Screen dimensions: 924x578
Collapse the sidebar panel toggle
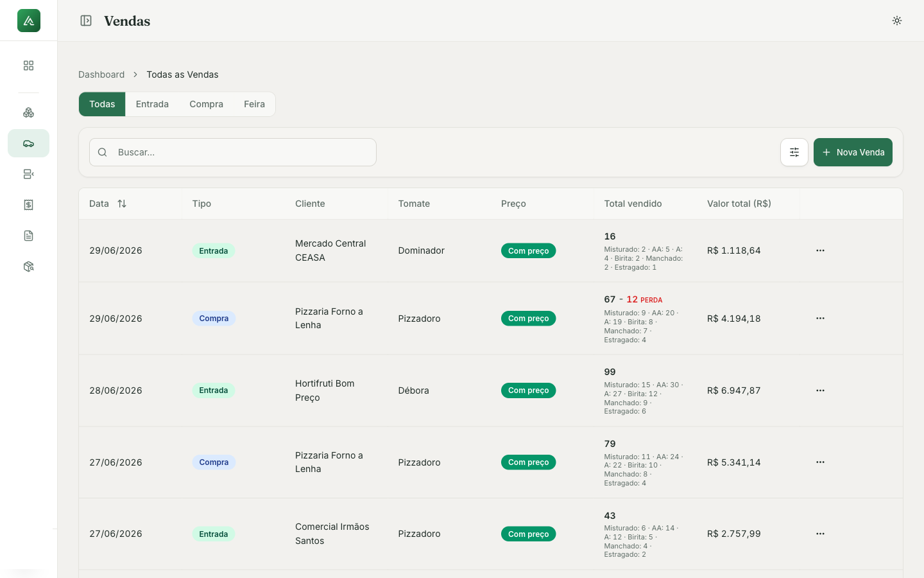(x=86, y=21)
